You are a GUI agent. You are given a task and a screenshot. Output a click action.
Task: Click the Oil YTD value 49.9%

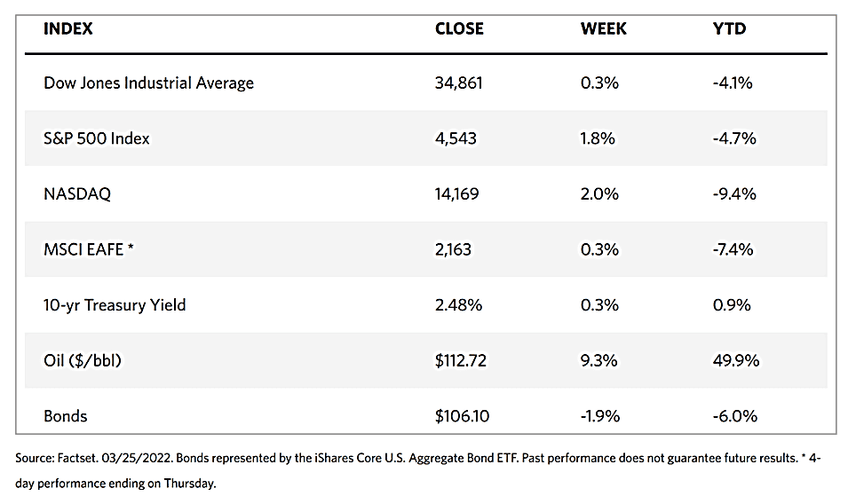pos(736,360)
